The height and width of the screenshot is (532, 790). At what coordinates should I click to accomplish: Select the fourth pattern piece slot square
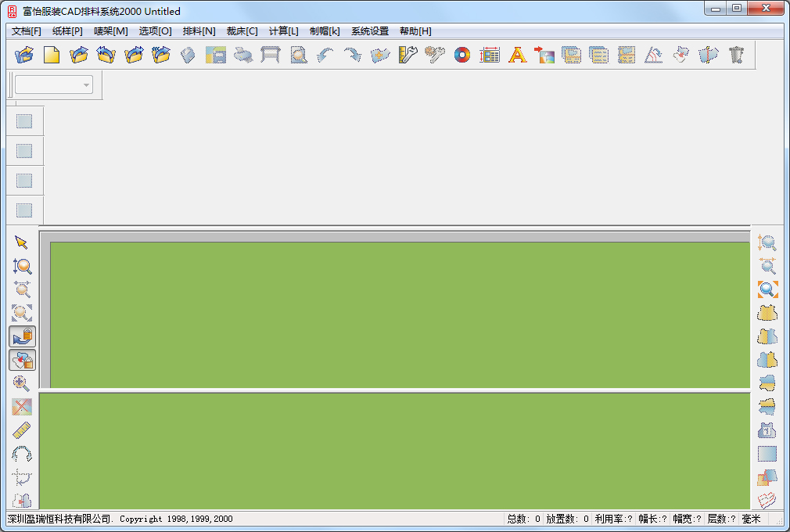(x=24, y=210)
